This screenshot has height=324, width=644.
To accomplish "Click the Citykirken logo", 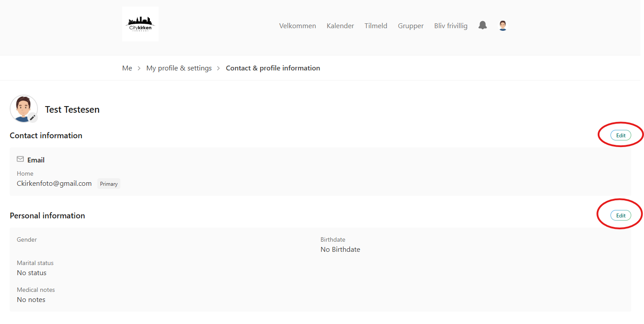I will pyautogui.click(x=140, y=24).
